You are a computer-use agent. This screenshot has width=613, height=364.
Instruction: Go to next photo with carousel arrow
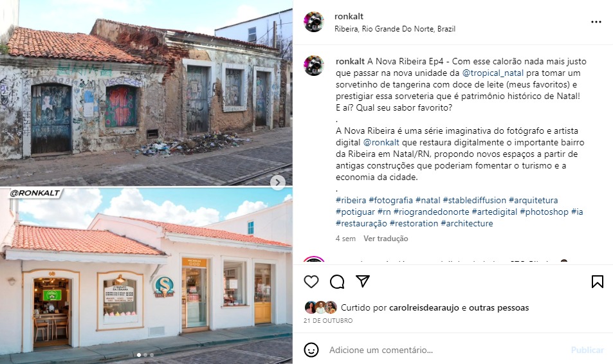tap(278, 182)
